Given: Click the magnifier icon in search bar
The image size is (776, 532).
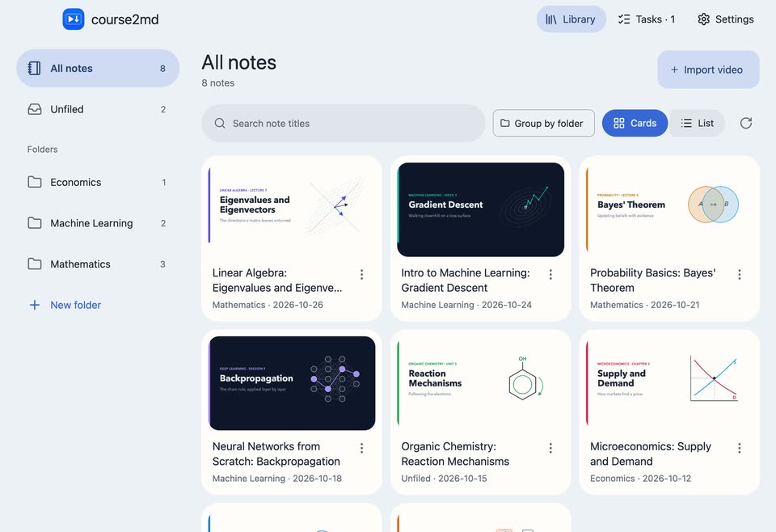Looking at the screenshot, I should tap(220, 123).
